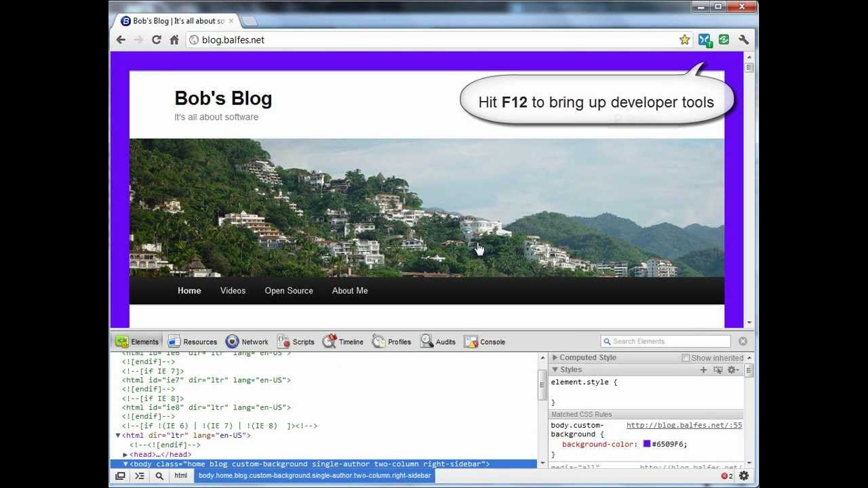The width and height of the screenshot is (868, 488).
Task: Click the hillside header image
Action: tap(427, 207)
